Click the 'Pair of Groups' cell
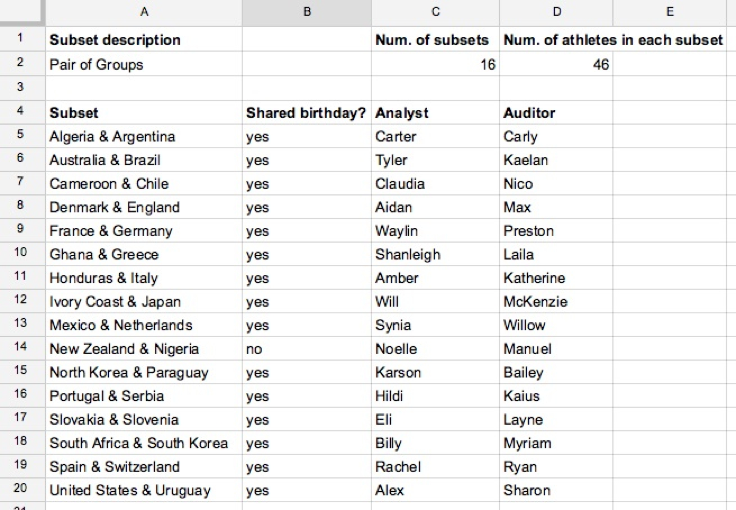 [96, 65]
